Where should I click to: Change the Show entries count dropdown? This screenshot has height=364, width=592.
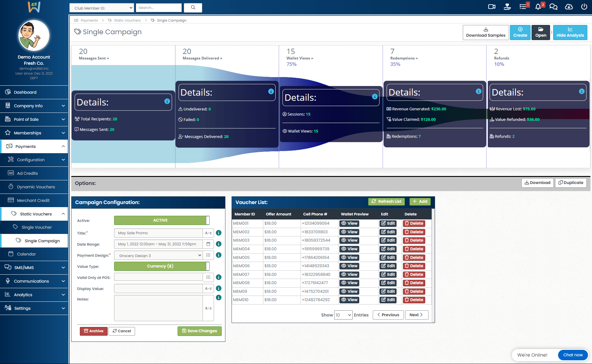click(x=343, y=315)
